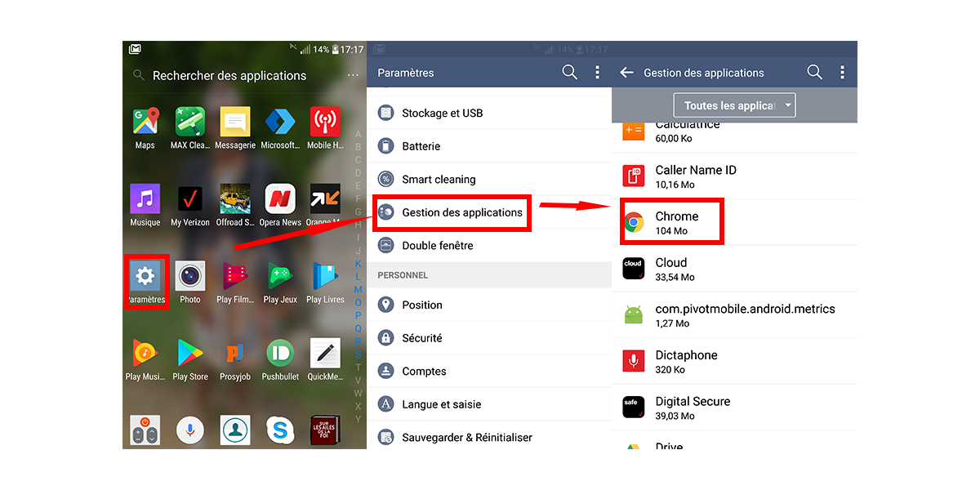Open Sauvegarder & Réinitialiser
The height and width of the screenshot is (490, 980).
point(489,437)
